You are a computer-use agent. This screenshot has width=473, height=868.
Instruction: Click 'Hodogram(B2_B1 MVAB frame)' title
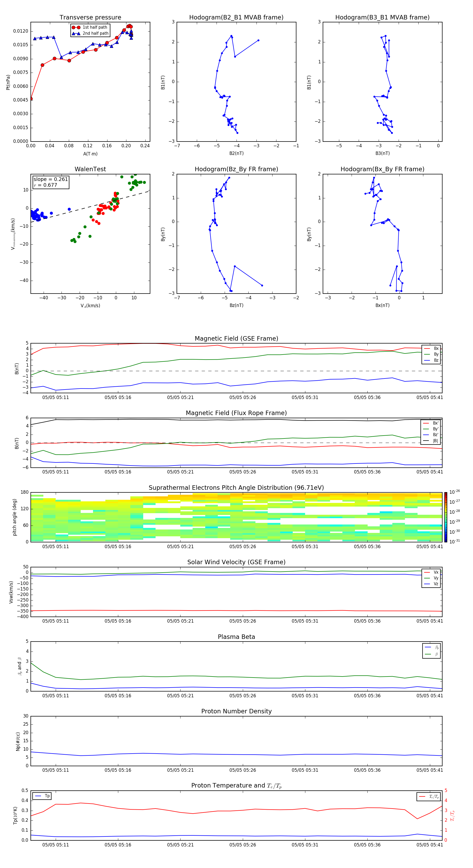(x=236, y=18)
